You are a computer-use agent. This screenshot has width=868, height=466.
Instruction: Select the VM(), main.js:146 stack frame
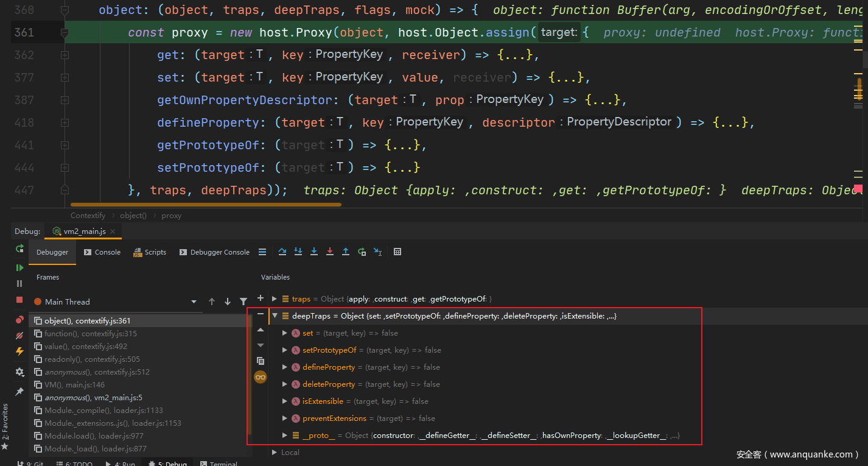tap(74, 384)
